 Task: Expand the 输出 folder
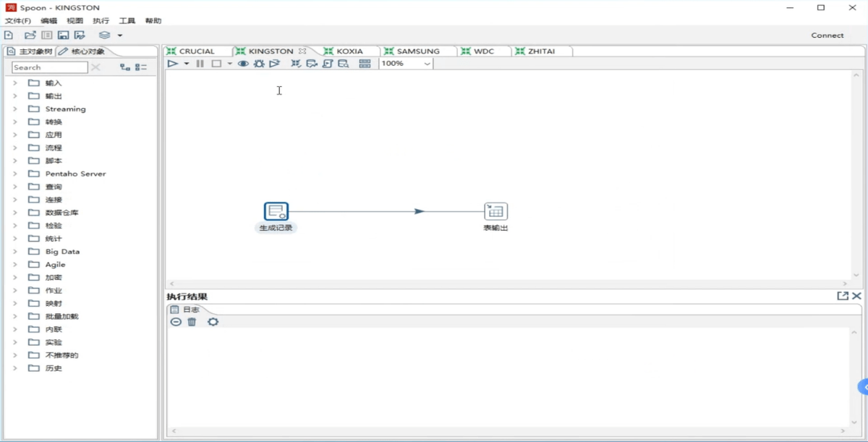click(x=14, y=96)
